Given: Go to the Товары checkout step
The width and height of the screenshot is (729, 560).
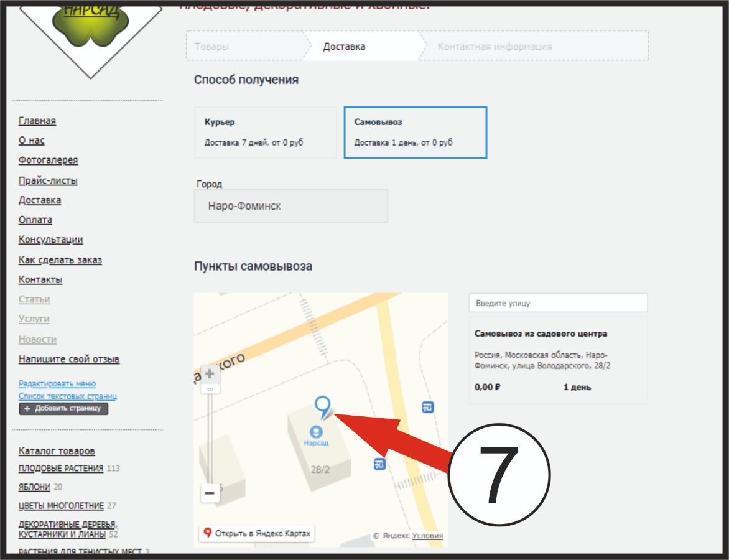Looking at the screenshot, I should 212,47.
